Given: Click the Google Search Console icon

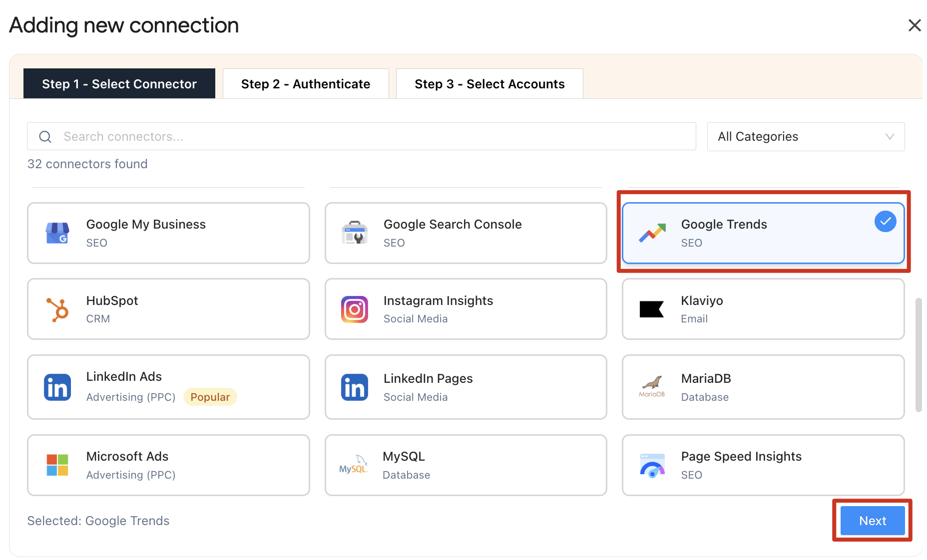Looking at the screenshot, I should pyautogui.click(x=355, y=233).
